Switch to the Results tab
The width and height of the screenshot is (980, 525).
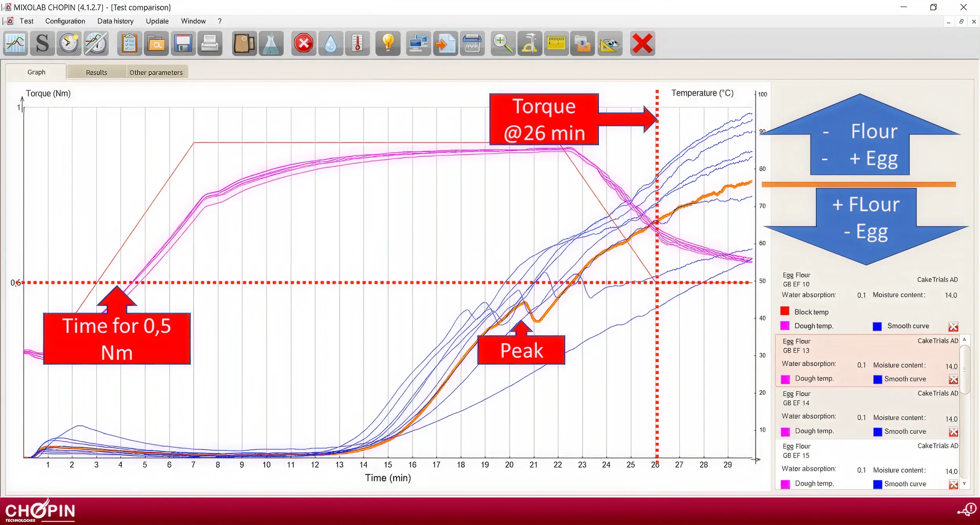coord(96,72)
